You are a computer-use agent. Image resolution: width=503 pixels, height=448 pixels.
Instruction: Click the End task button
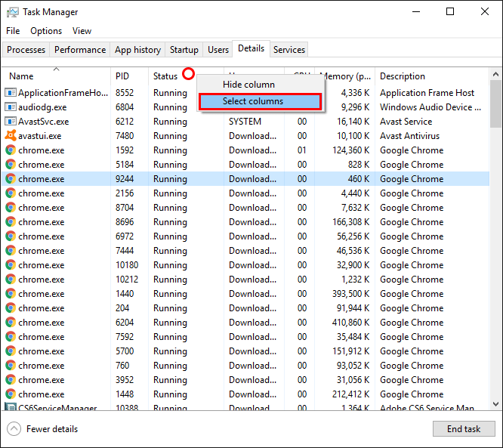(x=464, y=429)
